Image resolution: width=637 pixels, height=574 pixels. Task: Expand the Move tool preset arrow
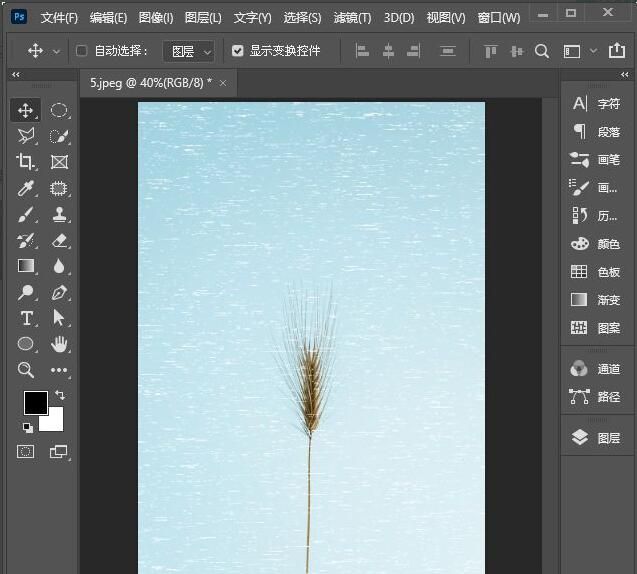coord(56,51)
